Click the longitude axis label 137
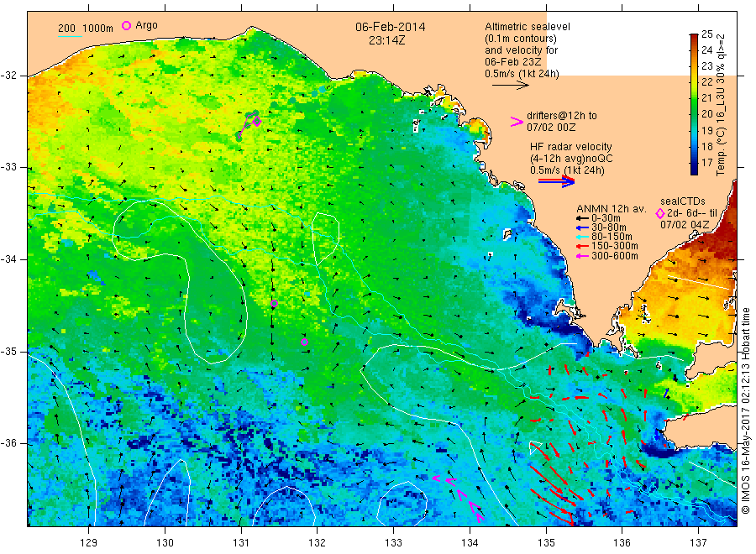 click(698, 543)
